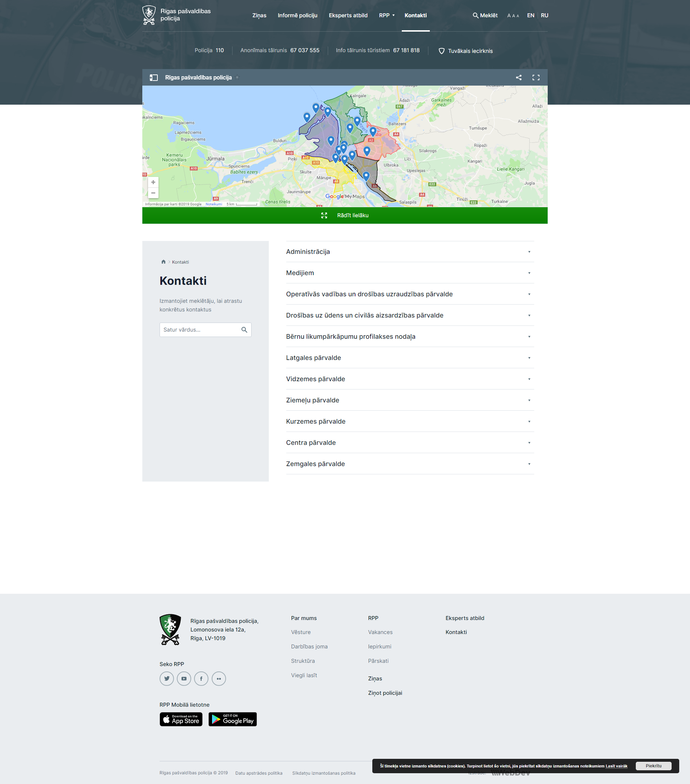Open the RPP dropdown menu

point(386,15)
